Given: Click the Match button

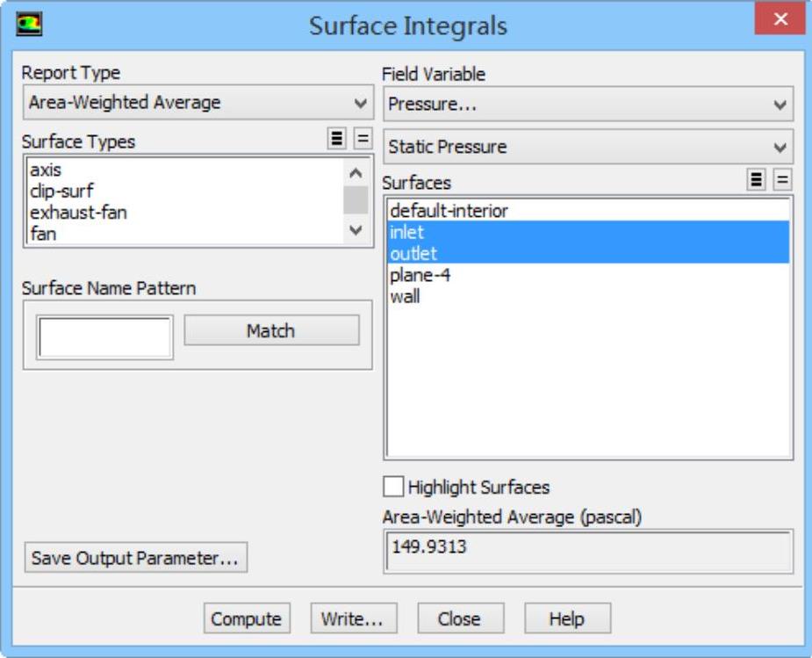Looking at the screenshot, I should [270, 330].
